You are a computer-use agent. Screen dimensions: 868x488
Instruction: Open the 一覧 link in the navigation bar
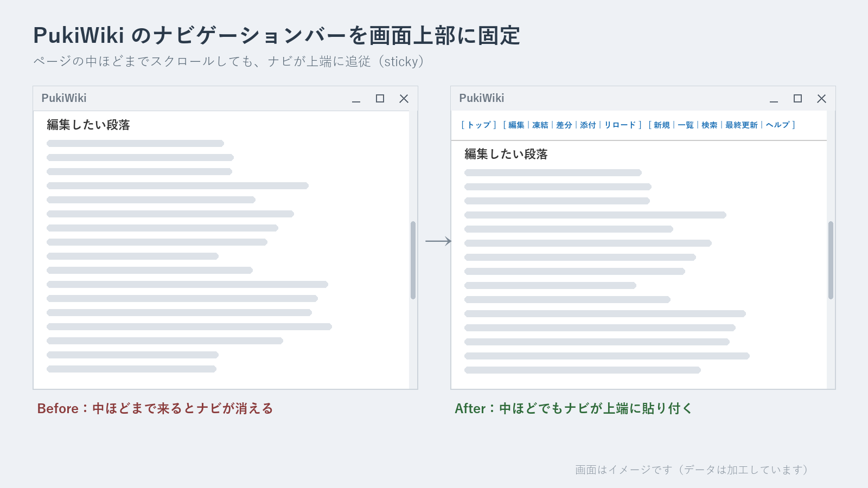tap(686, 125)
